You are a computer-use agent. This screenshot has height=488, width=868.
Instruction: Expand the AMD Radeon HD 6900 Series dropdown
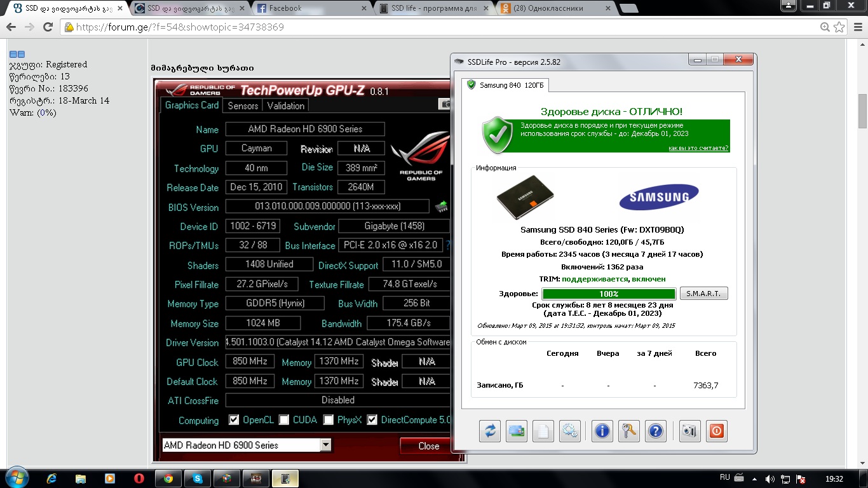(325, 445)
